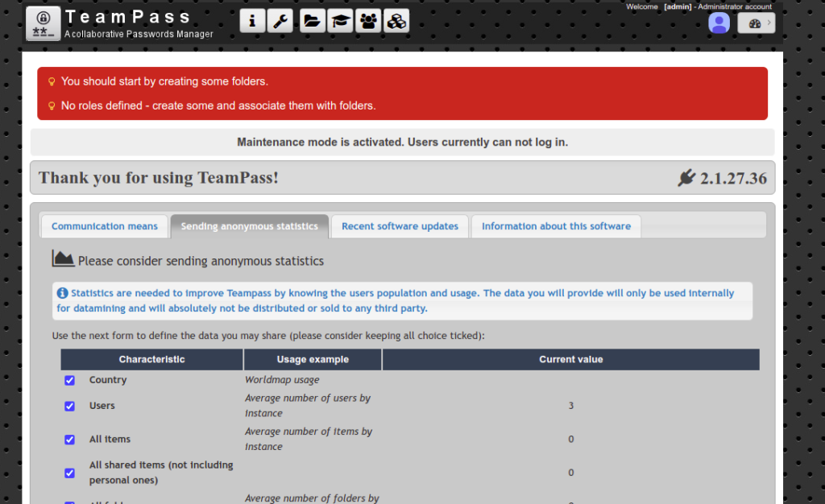This screenshot has width=825, height=504.
Task: Open Recent software updates tab
Action: pyautogui.click(x=400, y=226)
